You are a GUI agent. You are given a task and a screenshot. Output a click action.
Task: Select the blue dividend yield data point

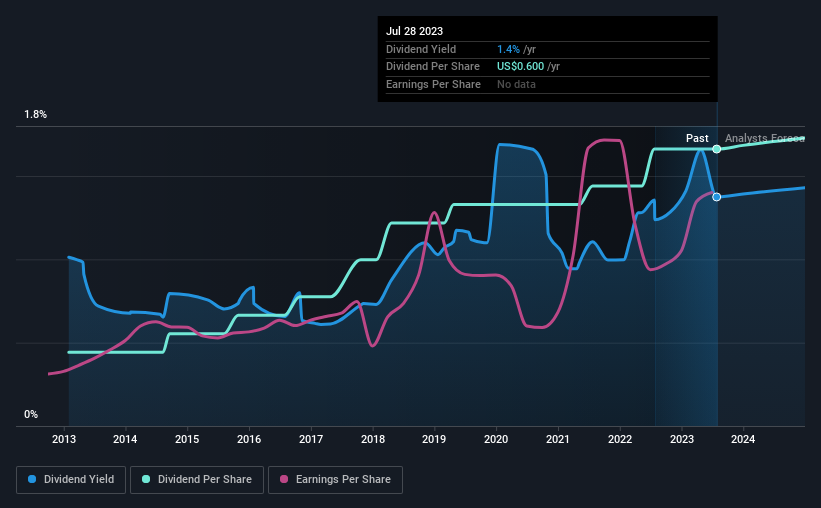pos(717,197)
